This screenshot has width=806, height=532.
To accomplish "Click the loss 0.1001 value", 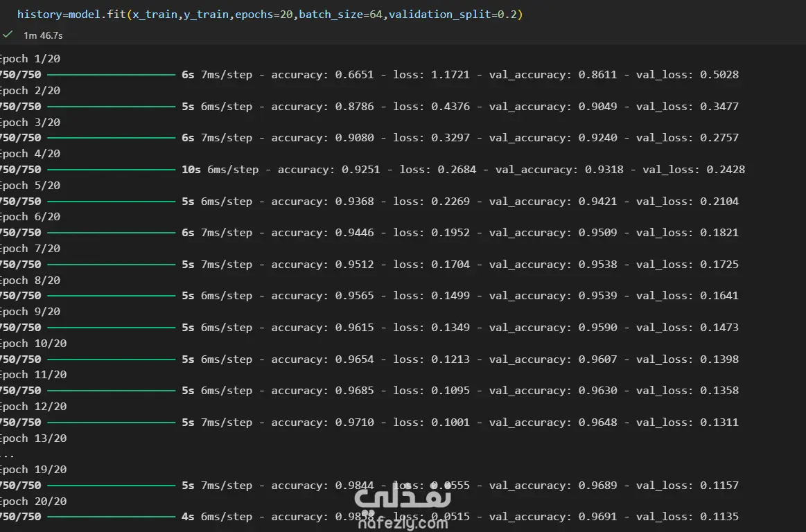I will coord(450,423).
